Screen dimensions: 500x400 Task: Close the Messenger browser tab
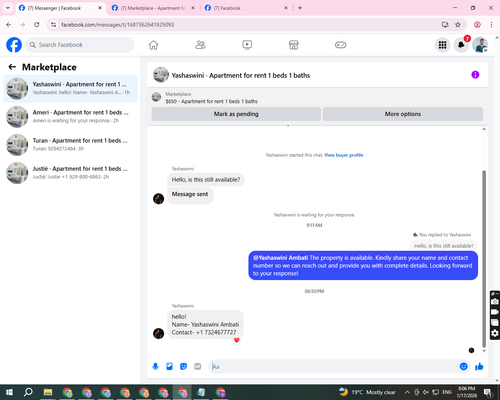pyautogui.click(x=100, y=8)
